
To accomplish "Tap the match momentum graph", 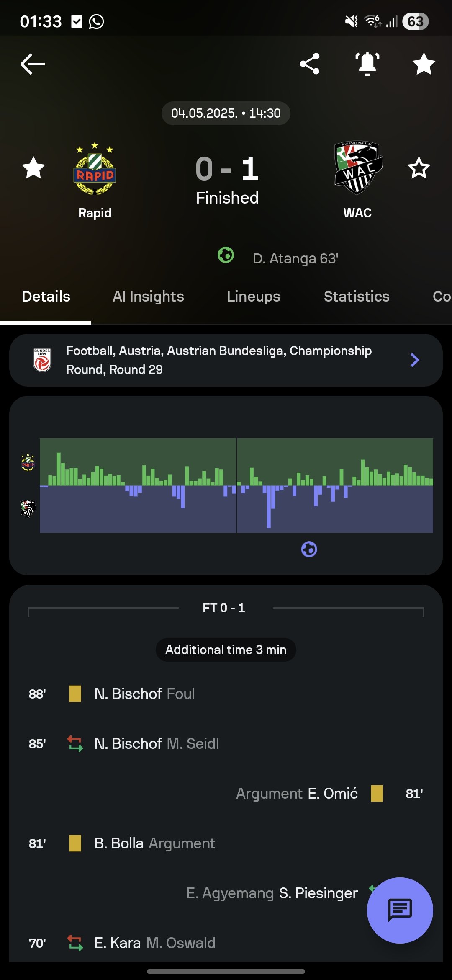I will (x=236, y=485).
